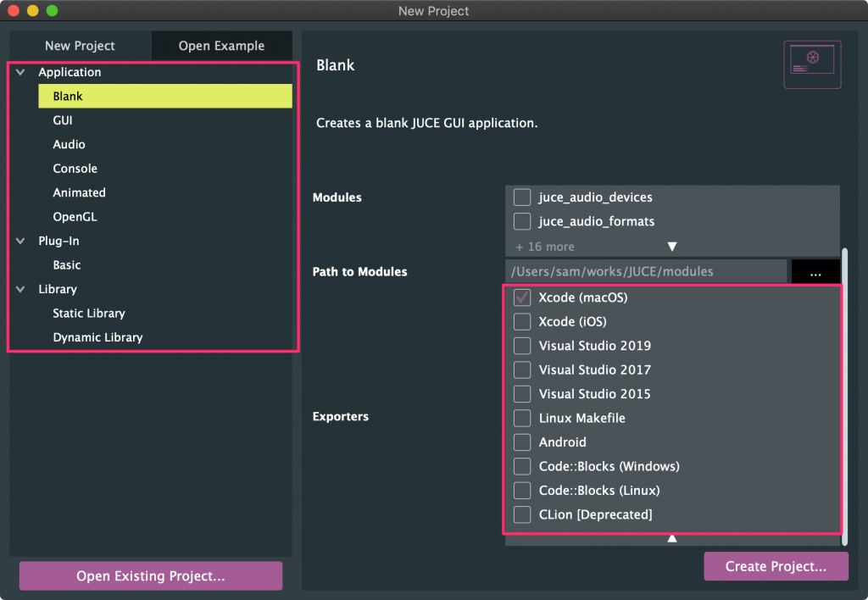
Task: Click the green zoom window button
Action: [x=52, y=11]
